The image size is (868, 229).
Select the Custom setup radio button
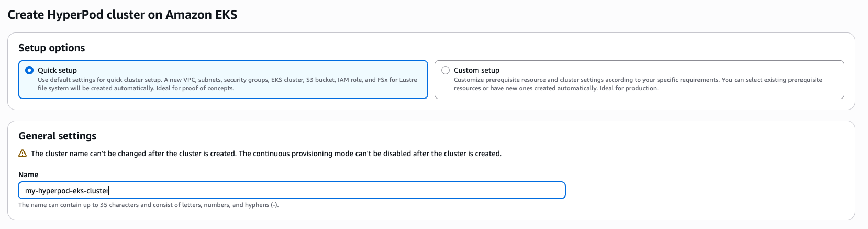[446, 70]
